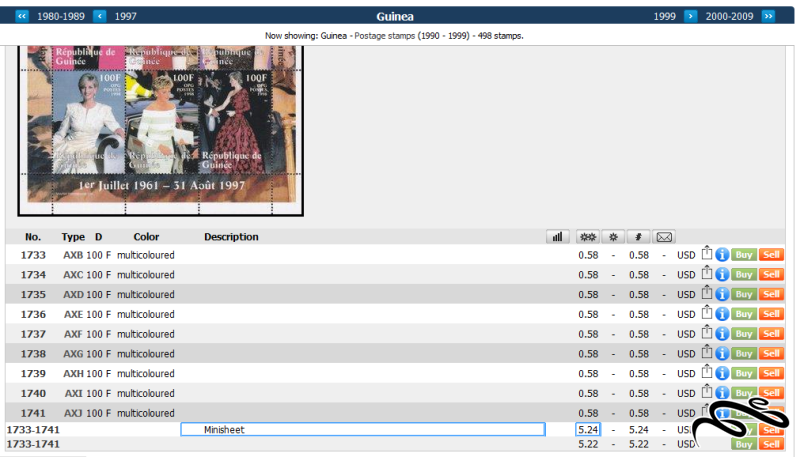Jump back a decade to 1980-1989
This screenshot has height=457, width=800.
pyautogui.click(x=21, y=16)
